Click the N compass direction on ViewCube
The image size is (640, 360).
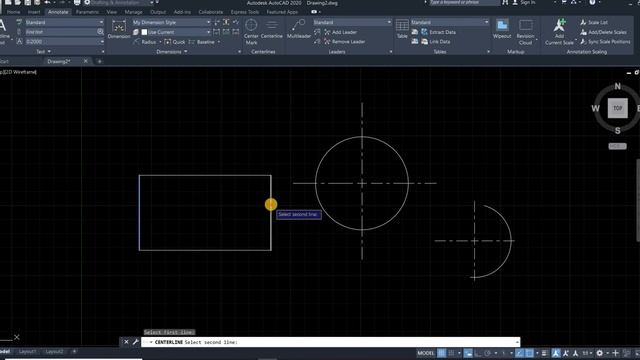click(618, 86)
